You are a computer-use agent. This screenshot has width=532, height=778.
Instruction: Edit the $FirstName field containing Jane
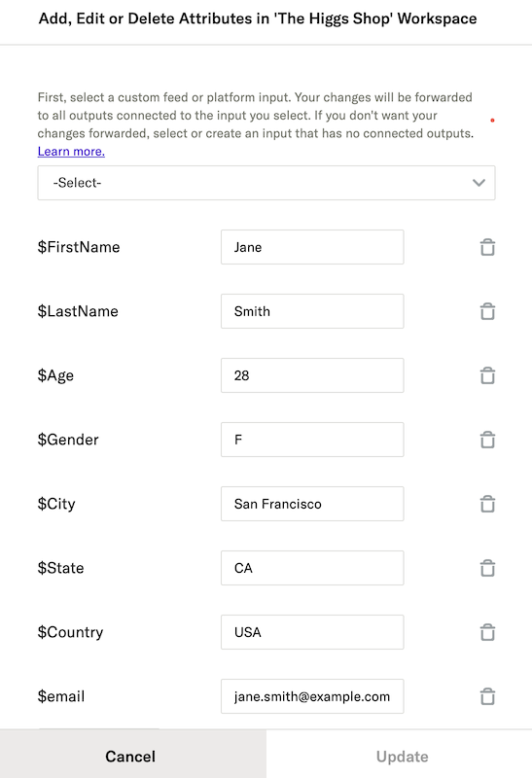coord(312,247)
